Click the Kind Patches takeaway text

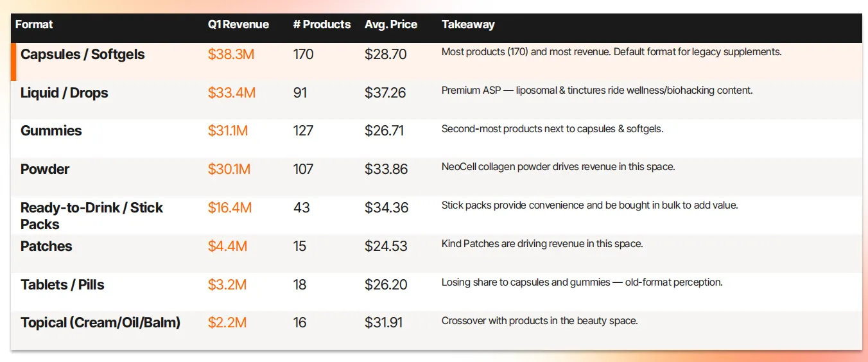(542, 244)
